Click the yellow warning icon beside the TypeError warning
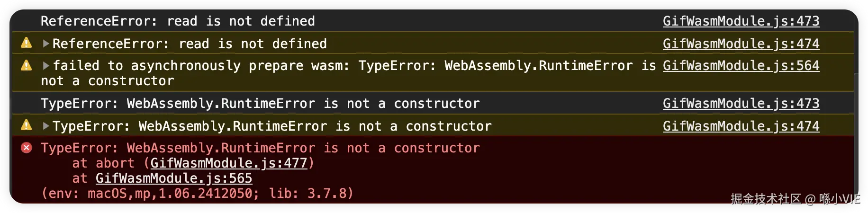Screen dimensions: 868x213 27,125
